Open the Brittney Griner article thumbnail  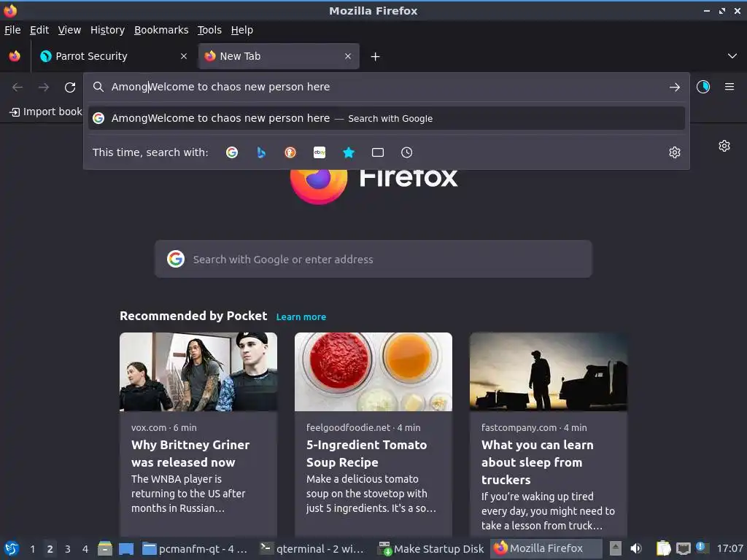tap(198, 371)
